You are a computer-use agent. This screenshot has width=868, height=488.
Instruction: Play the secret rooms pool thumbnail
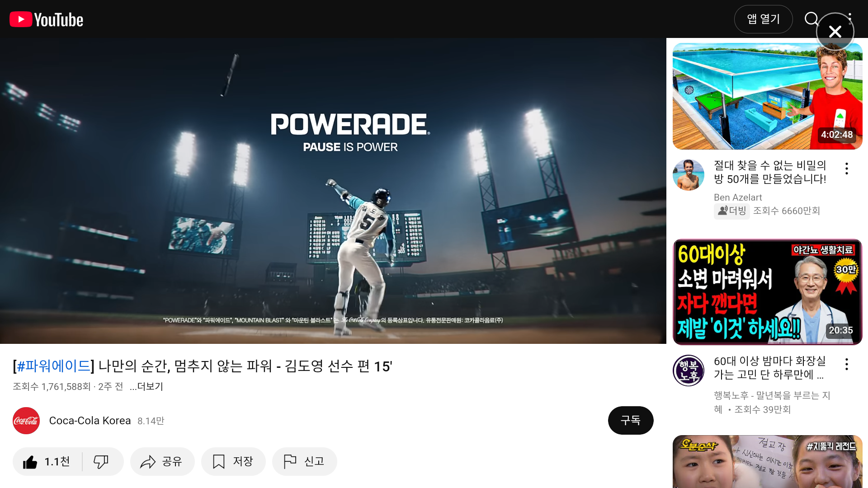(x=767, y=96)
